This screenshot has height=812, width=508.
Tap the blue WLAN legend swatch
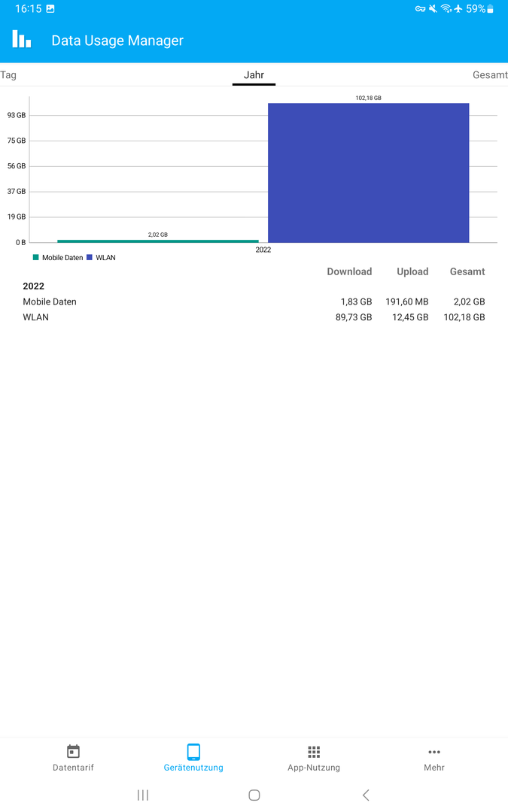pyautogui.click(x=90, y=258)
